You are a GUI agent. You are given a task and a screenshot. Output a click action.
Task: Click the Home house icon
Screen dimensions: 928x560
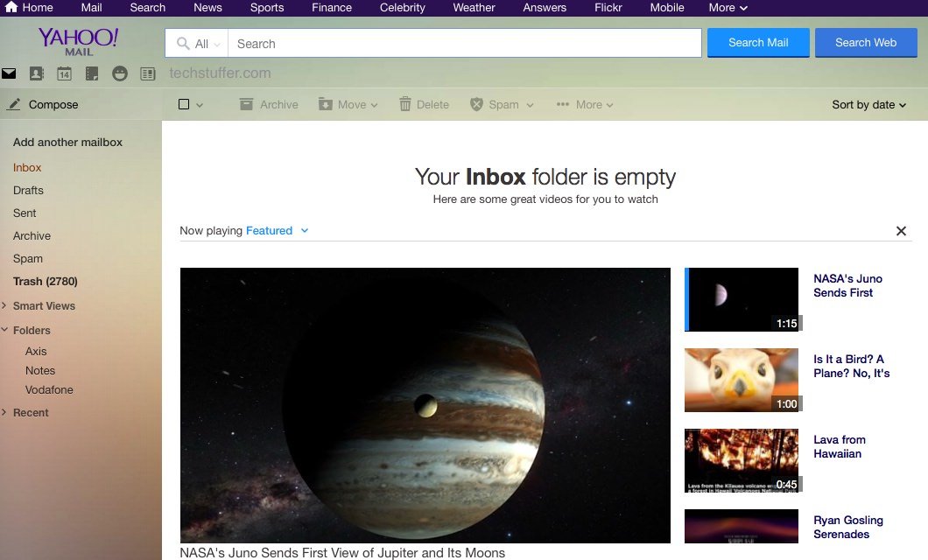point(11,7)
